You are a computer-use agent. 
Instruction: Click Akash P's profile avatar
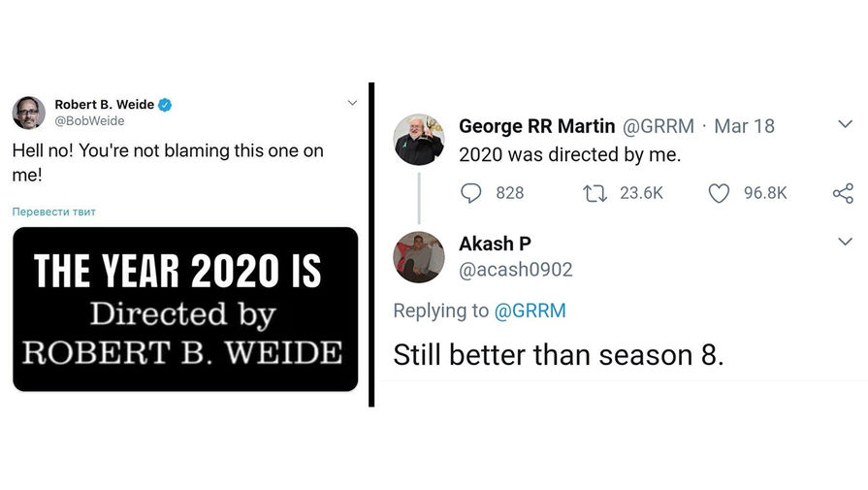(419, 257)
